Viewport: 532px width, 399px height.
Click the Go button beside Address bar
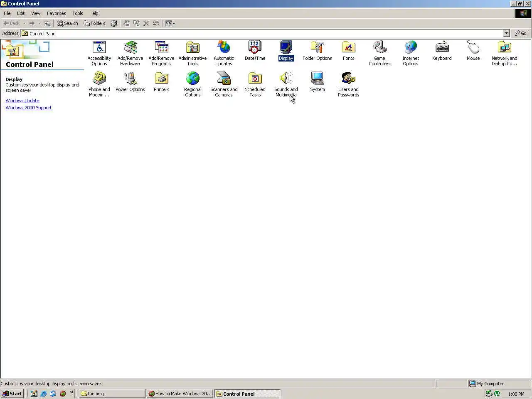[x=521, y=33]
